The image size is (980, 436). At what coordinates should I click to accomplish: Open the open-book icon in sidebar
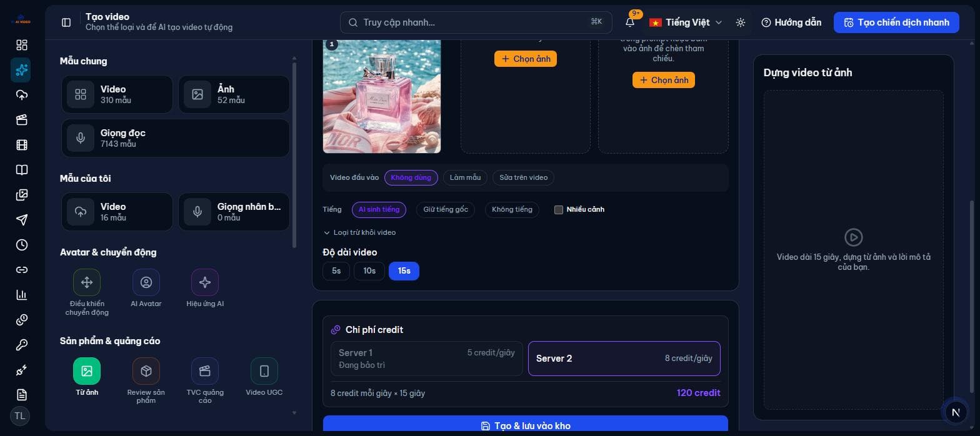22,170
